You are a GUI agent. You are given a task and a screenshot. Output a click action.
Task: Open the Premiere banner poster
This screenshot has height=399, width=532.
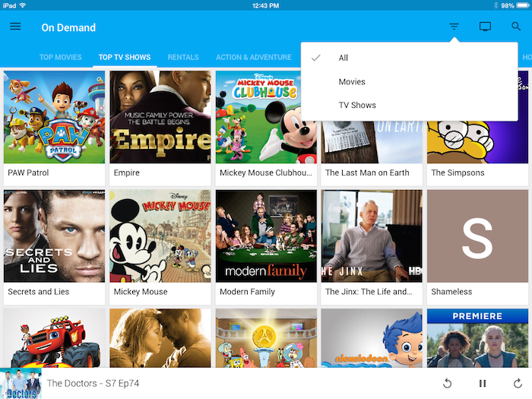478,338
